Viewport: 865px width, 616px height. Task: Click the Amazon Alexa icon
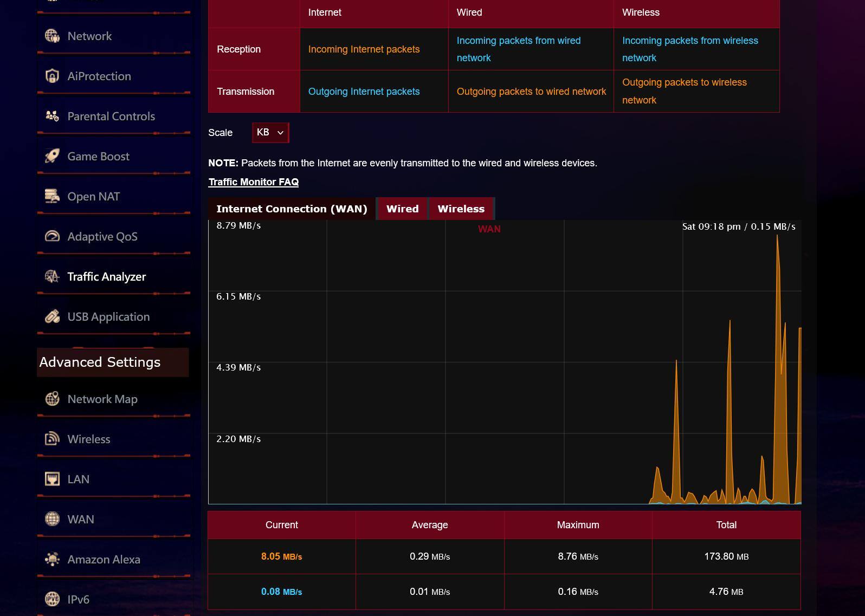(52, 560)
